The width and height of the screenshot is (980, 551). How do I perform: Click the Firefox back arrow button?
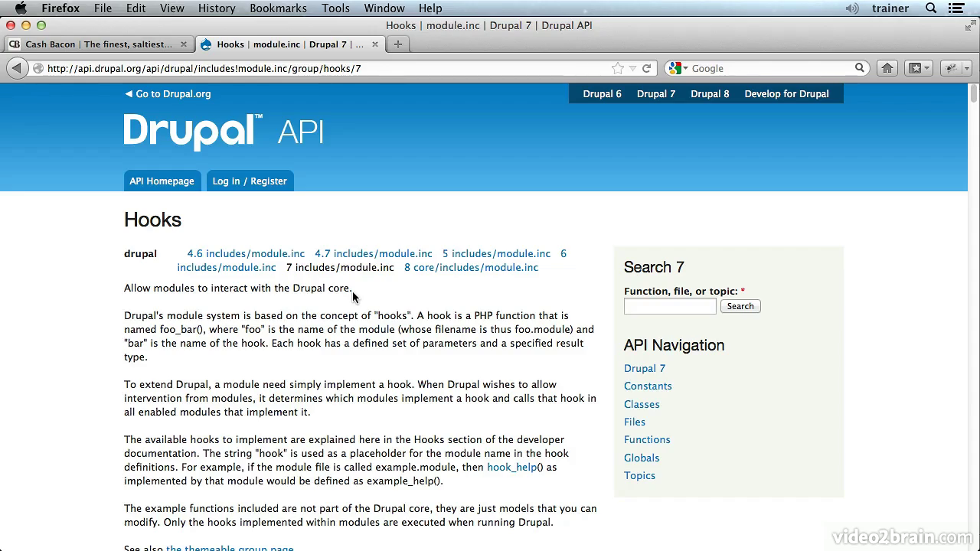tap(17, 68)
